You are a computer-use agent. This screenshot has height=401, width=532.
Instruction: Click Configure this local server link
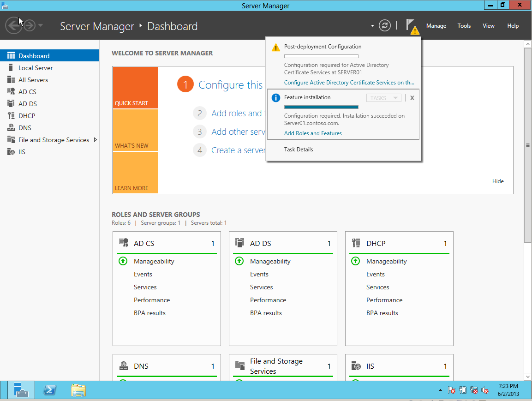coord(230,85)
